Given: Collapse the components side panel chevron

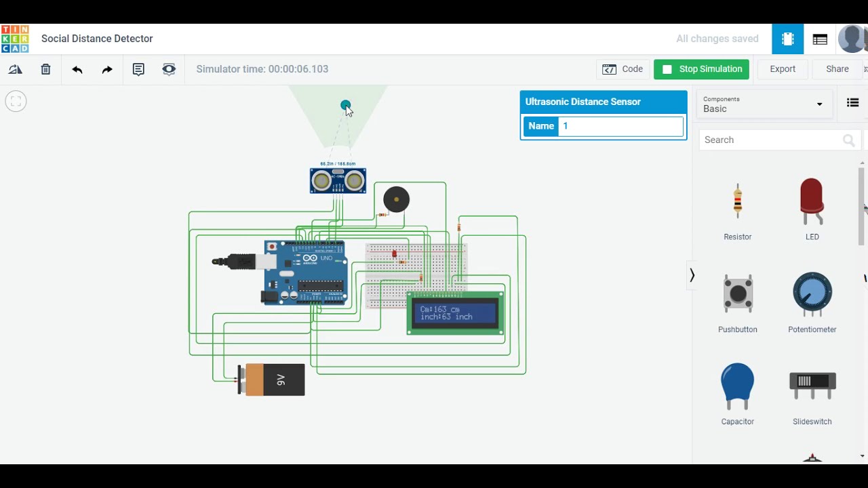Looking at the screenshot, I should click(x=692, y=275).
